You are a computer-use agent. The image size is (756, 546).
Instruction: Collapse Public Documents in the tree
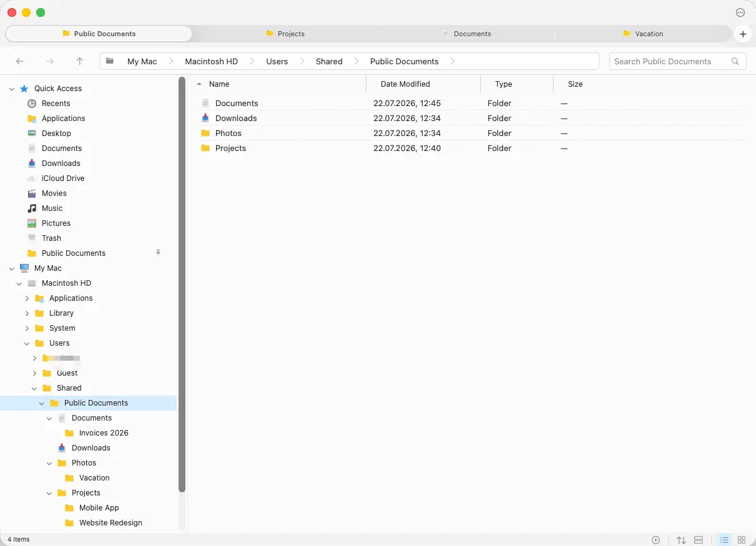pos(42,403)
